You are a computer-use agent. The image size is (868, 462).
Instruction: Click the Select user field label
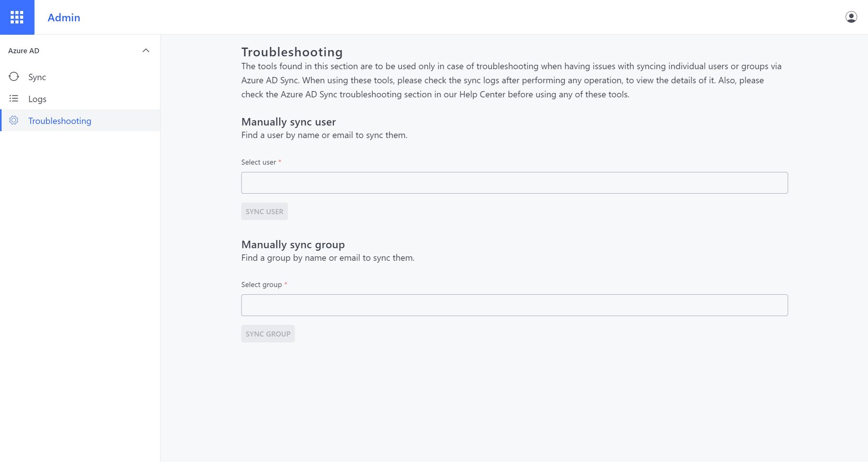tap(258, 162)
